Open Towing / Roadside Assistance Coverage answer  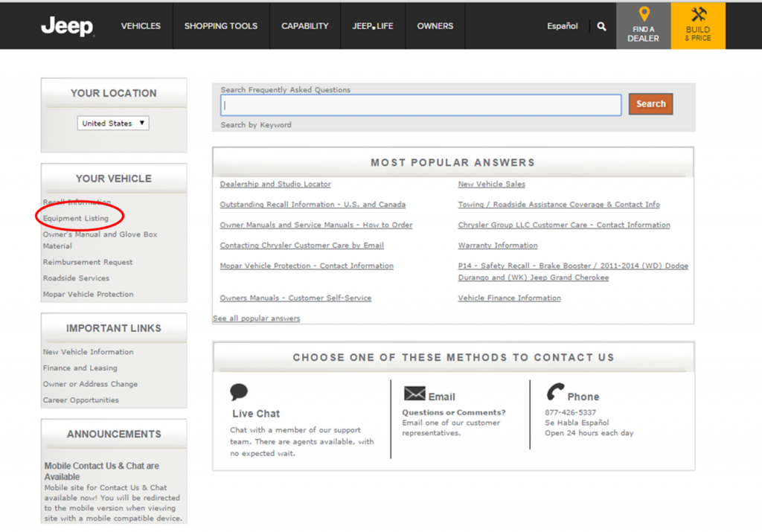559,205
